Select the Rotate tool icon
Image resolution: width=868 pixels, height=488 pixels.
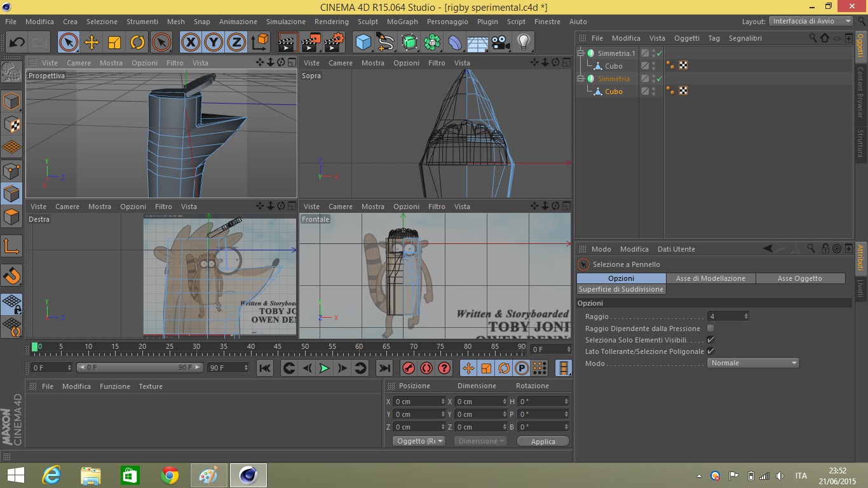(x=137, y=43)
